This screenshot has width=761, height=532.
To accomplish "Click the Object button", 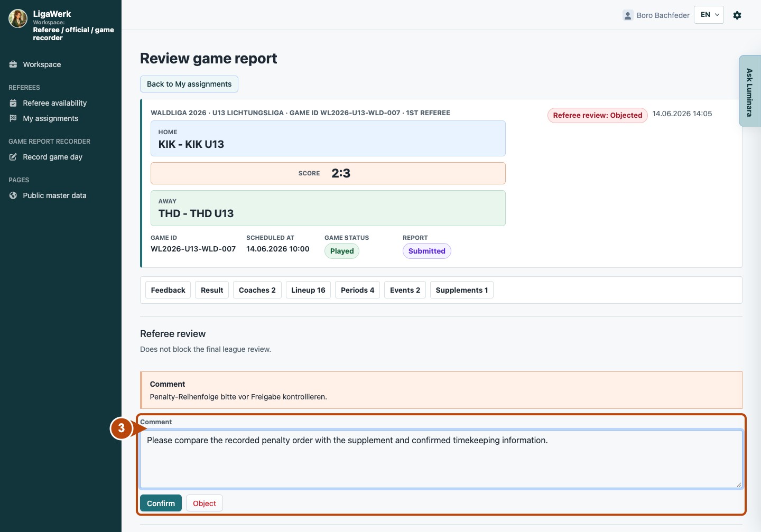I will (x=205, y=503).
